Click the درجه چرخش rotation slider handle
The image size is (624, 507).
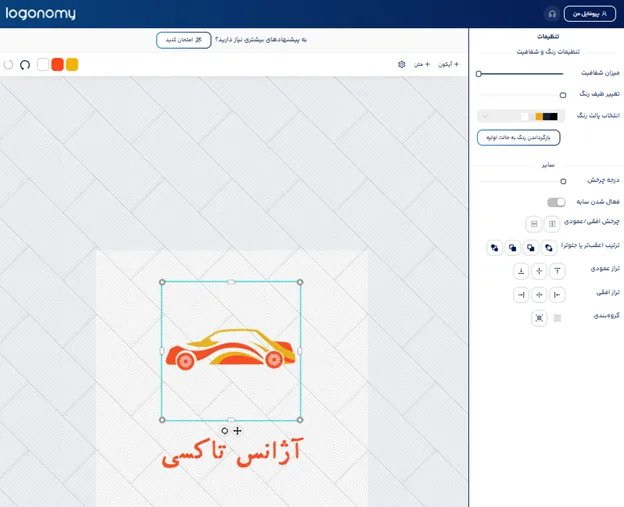pyautogui.click(x=563, y=181)
